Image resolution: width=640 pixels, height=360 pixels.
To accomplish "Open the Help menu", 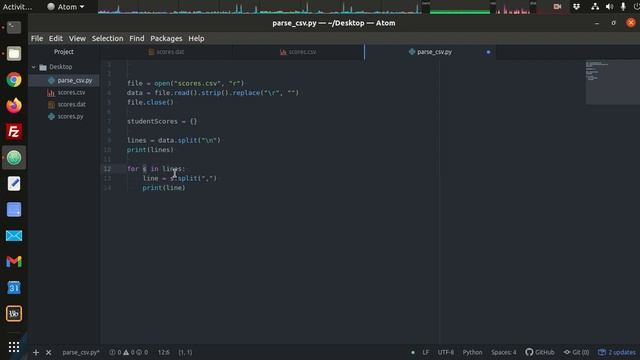I will point(196,38).
